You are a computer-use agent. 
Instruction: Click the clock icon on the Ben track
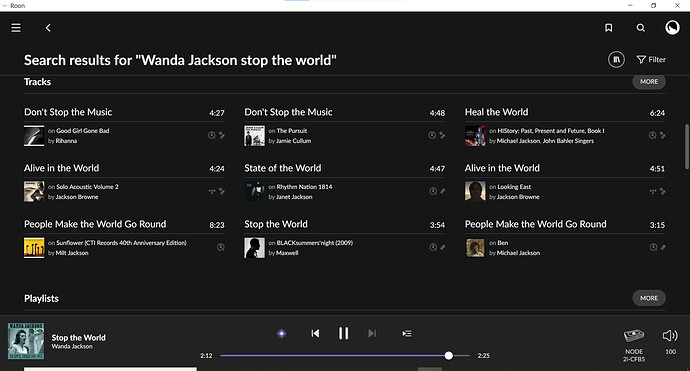[653, 247]
